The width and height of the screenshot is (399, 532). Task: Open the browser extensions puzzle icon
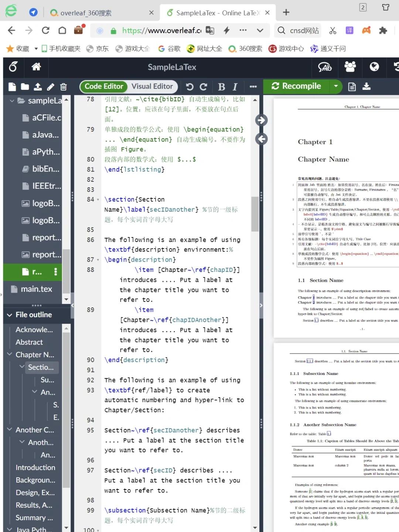(x=383, y=30)
